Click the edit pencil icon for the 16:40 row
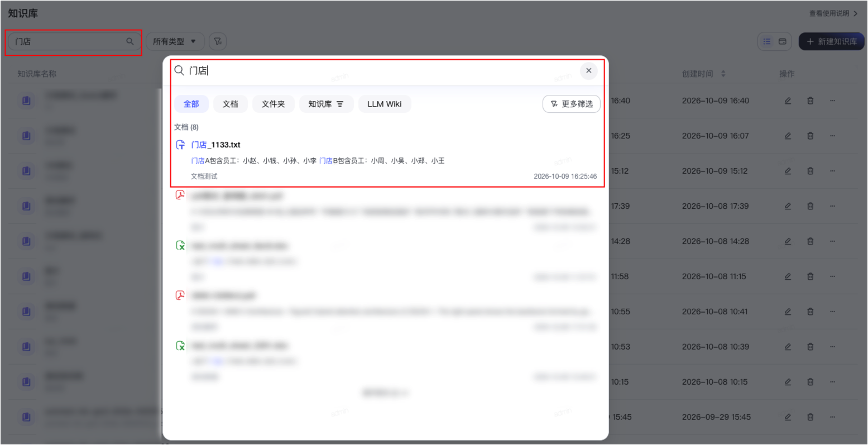The height and width of the screenshot is (445, 868). point(788,101)
